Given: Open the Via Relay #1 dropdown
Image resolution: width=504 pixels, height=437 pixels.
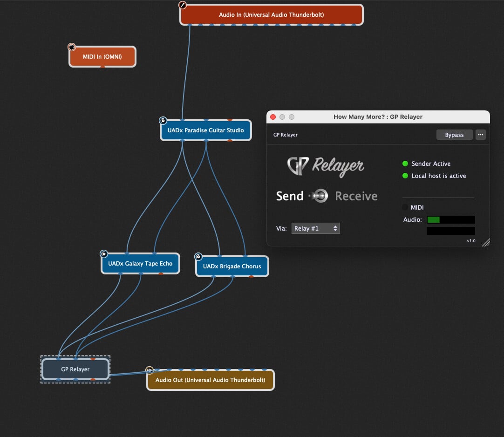Looking at the screenshot, I should click(315, 228).
